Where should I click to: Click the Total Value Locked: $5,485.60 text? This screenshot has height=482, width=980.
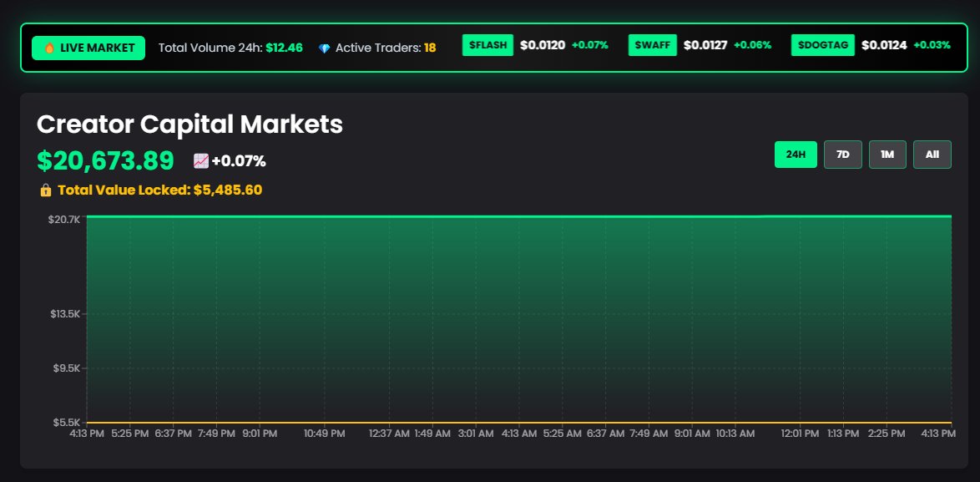point(160,190)
